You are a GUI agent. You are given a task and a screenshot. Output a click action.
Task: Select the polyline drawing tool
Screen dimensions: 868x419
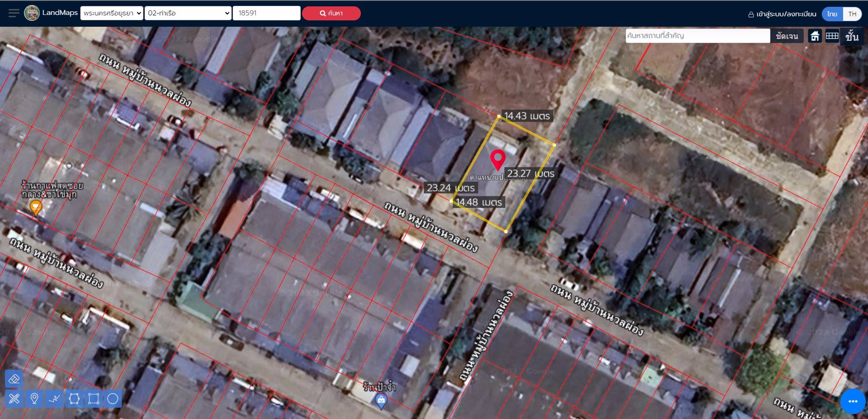(x=54, y=399)
